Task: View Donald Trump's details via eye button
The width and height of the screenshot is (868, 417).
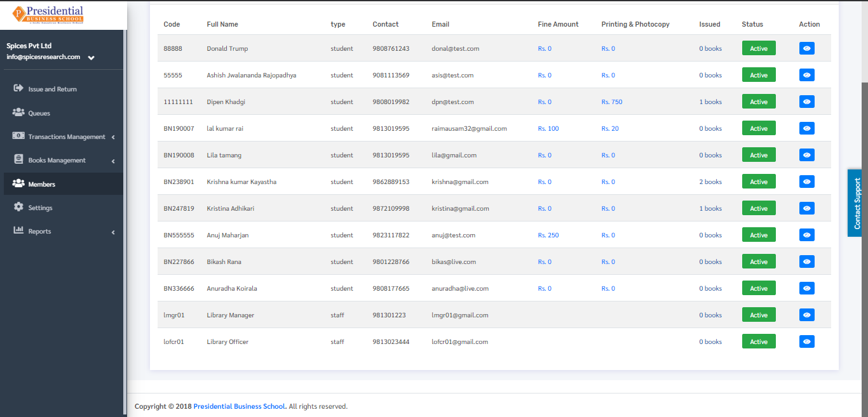Action: [x=806, y=48]
